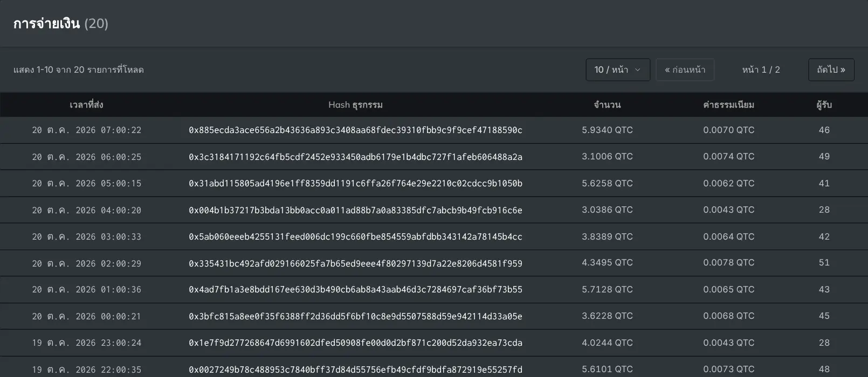Open transaction hash starting 0x5ab060ee
Image resolution: width=868 pixels, height=377 pixels.
tap(355, 236)
